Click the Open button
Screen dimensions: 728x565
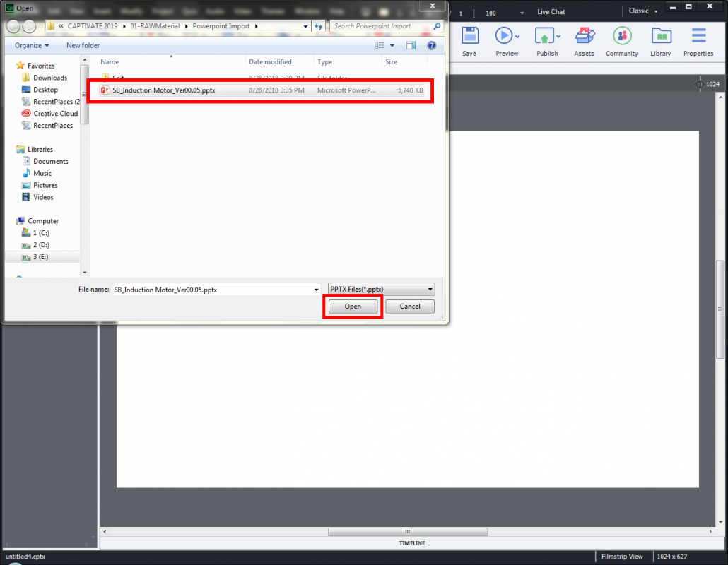point(352,306)
